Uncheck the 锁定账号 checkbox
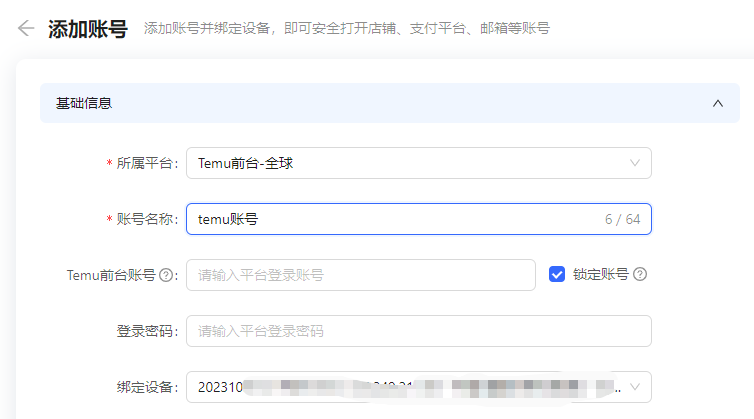 tap(558, 274)
